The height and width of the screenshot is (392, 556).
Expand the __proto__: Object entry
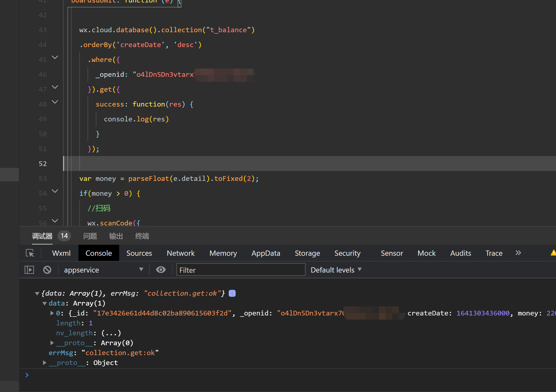click(x=45, y=363)
